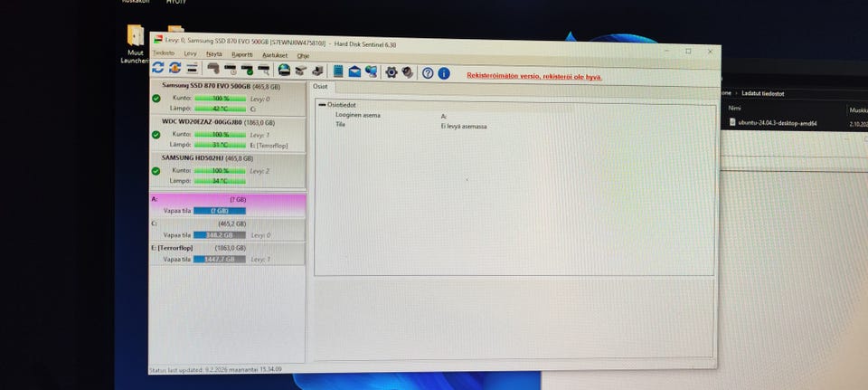Screen dimensions: 868x390
Task: Click the disk icon with clock
Action: 231,70
